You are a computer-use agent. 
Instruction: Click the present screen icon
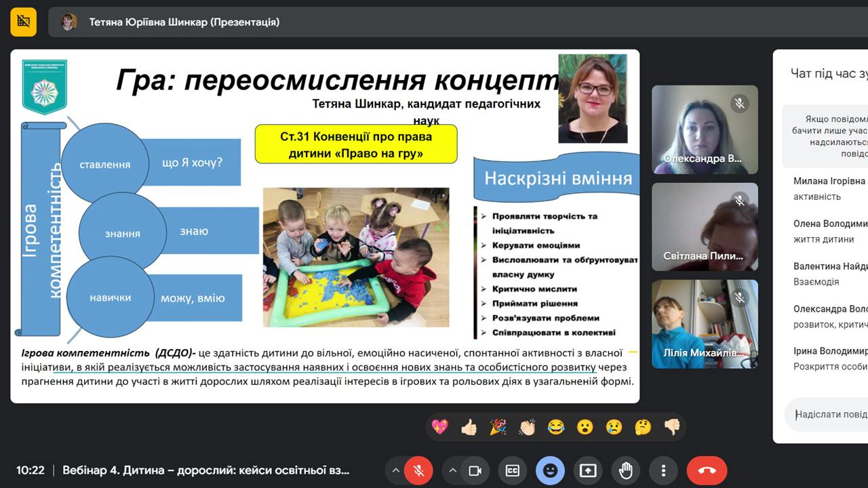pyautogui.click(x=588, y=470)
